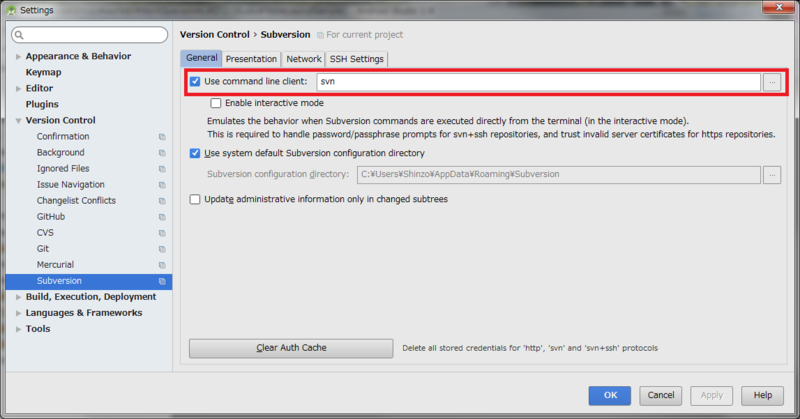Click project-level icon beside GitHub
The image size is (800, 419).
click(x=162, y=217)
